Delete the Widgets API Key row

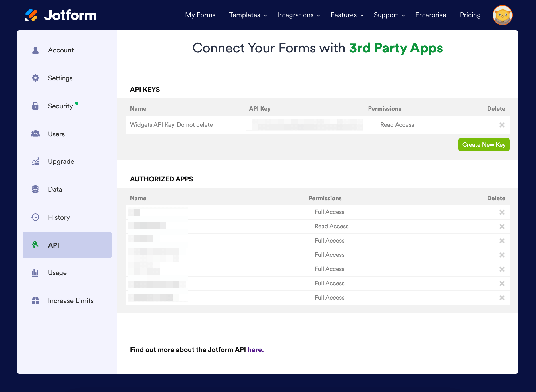(502, 125)
